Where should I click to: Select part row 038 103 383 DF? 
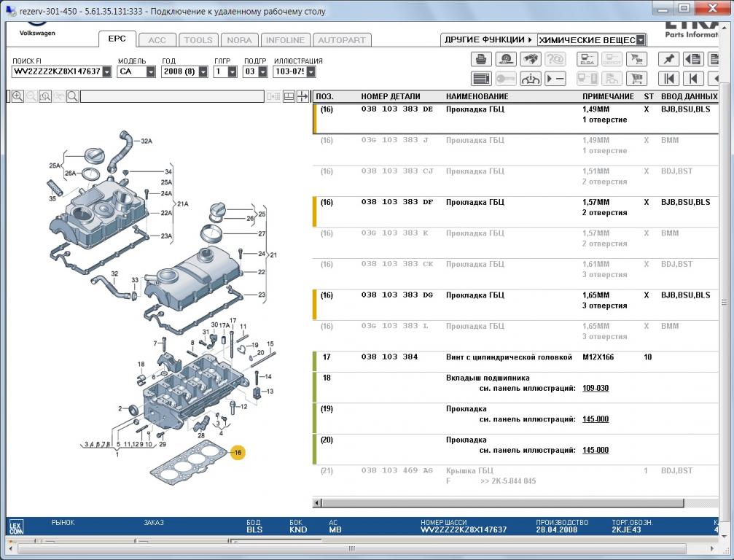(516, 212)
